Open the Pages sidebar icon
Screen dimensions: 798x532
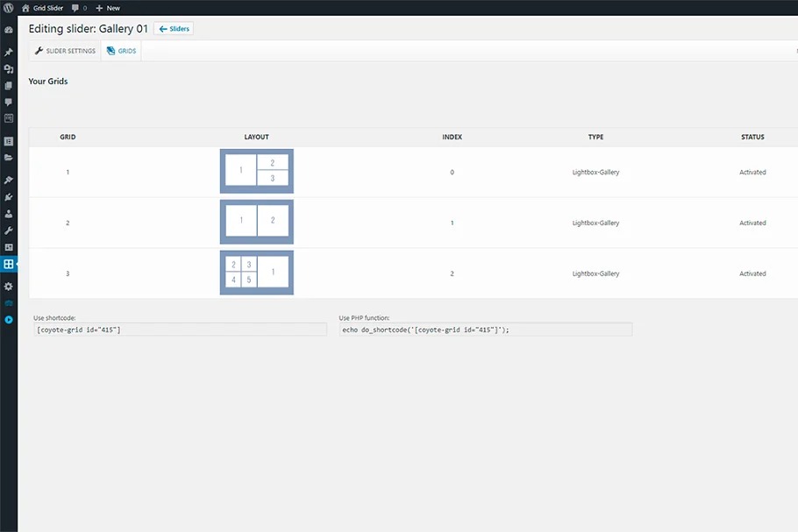click(9, 86)
